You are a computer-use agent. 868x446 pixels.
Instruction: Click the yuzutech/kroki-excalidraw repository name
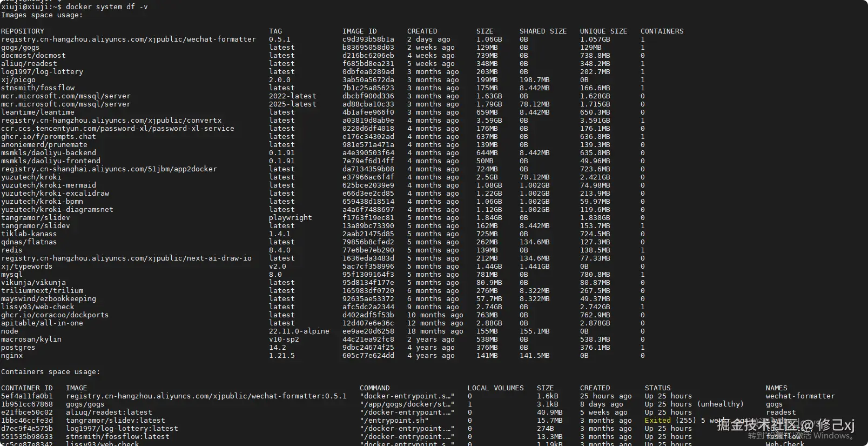(55, 194)
